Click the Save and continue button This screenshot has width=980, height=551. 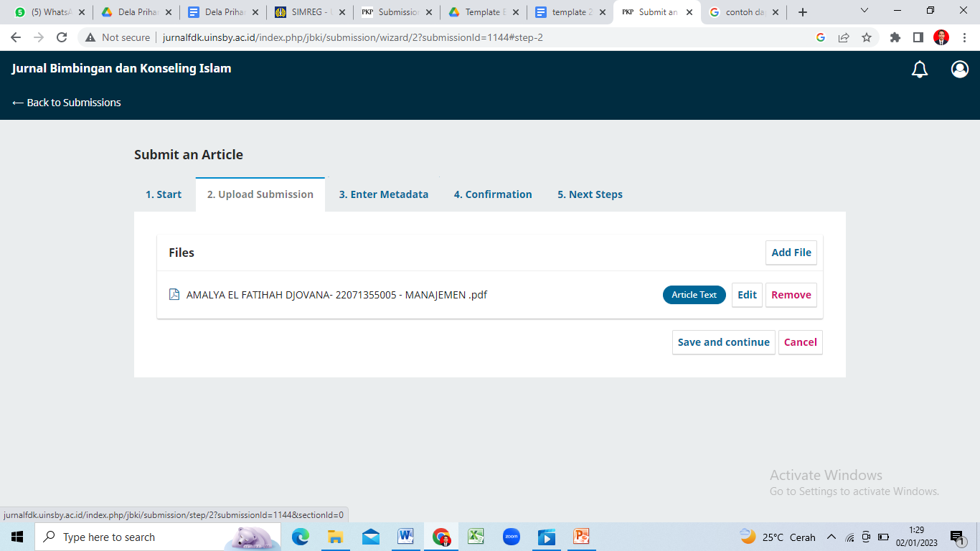(x=723, y=342)
